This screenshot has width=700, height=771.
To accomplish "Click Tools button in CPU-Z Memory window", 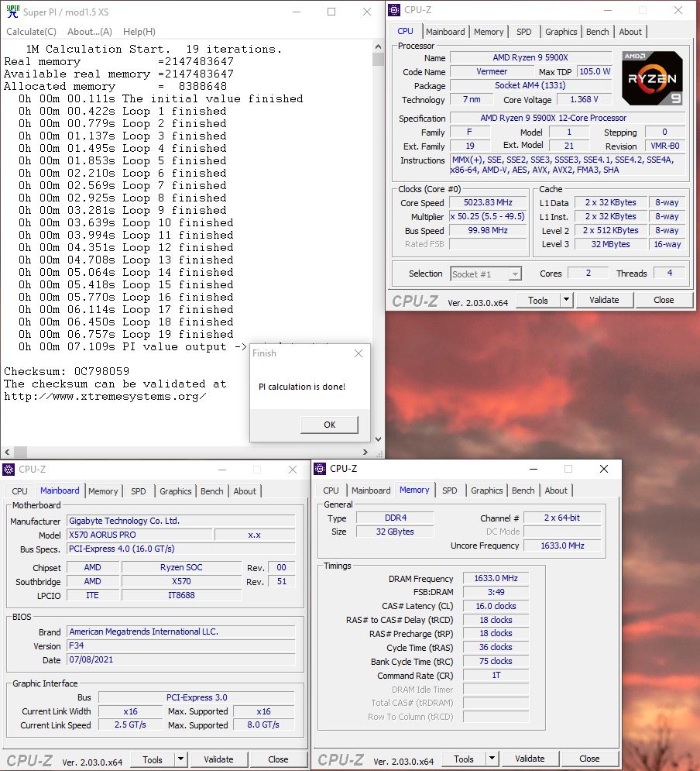I will [463, 759].
